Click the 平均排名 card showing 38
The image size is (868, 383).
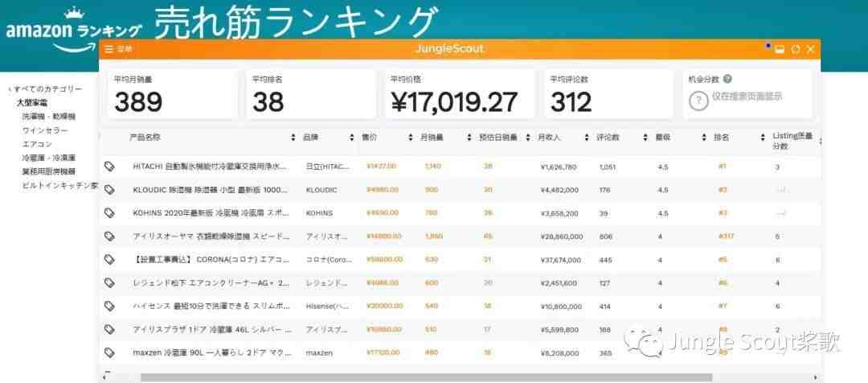pos(311,94)
